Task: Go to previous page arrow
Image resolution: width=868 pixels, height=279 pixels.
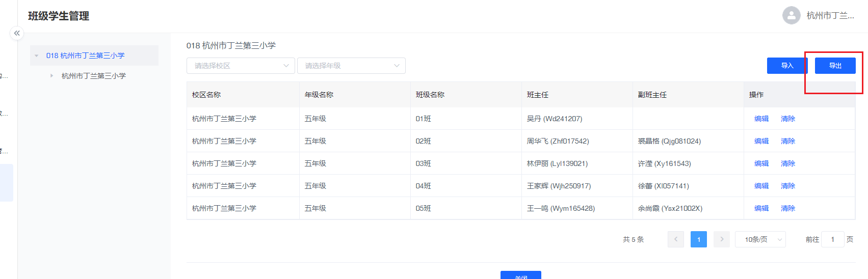Action: point(675,239)
